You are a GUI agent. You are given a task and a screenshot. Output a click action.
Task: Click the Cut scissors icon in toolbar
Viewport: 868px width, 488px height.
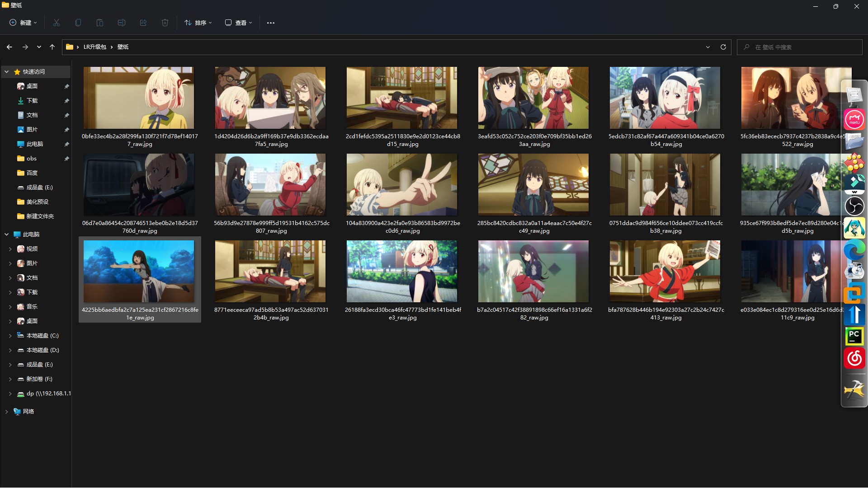point(57,23)
